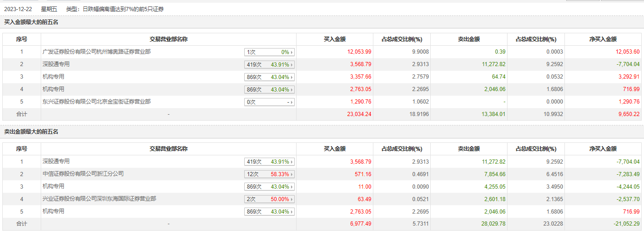The image size is (644, 233).
Task: Click 机构专用 in row 3 of 买入金额 table
Action: pos(53,77)
